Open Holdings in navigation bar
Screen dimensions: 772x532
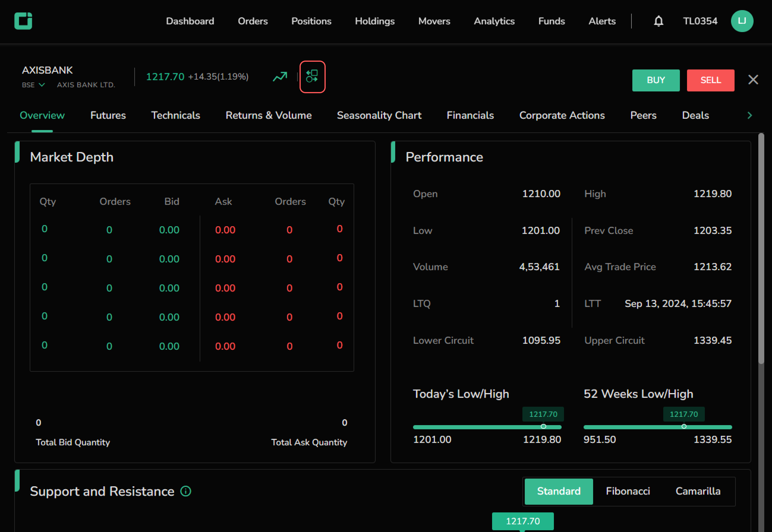point(375,21)
